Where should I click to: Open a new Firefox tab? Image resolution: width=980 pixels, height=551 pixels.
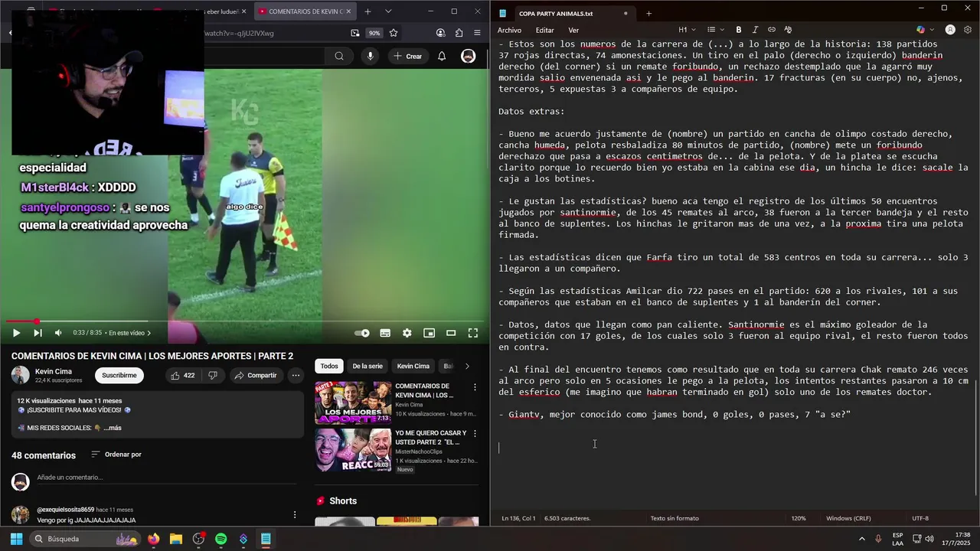[367, 11]
